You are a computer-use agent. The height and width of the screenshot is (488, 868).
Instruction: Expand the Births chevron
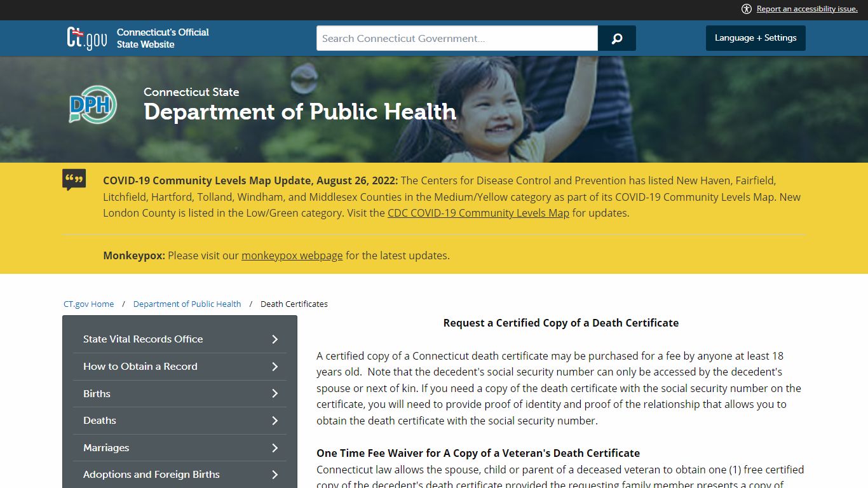(275, 393)
